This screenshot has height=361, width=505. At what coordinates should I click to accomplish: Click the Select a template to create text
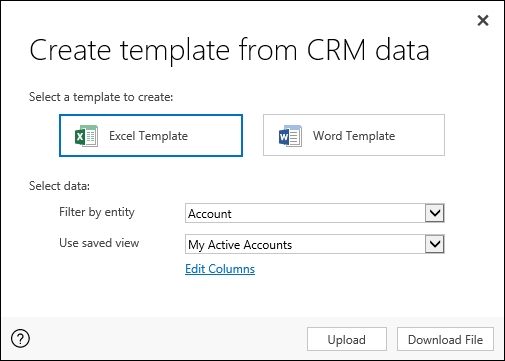[101, 97]
